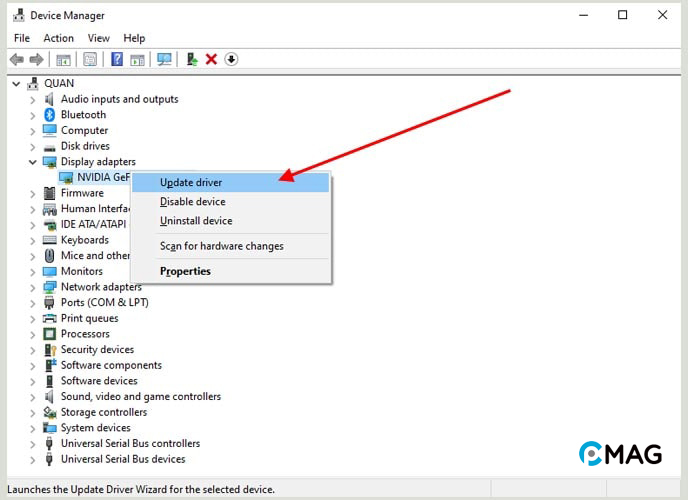Select the Software components tree row
The width and height of the screenshot is (688, 500).
pos(111,365)
